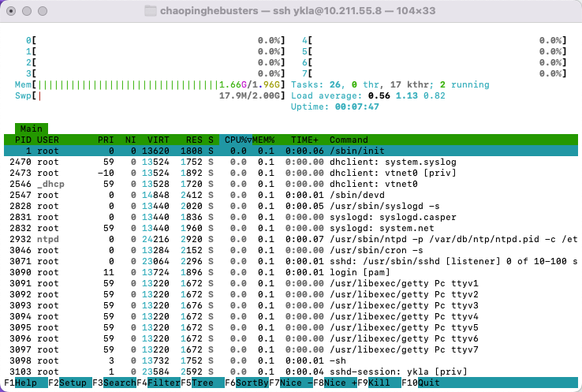Image resolution: width=582 pixels, height=392 pixels.
Task: Select process 2546 owned by _dhcp
Action: (x=291, y=184)
